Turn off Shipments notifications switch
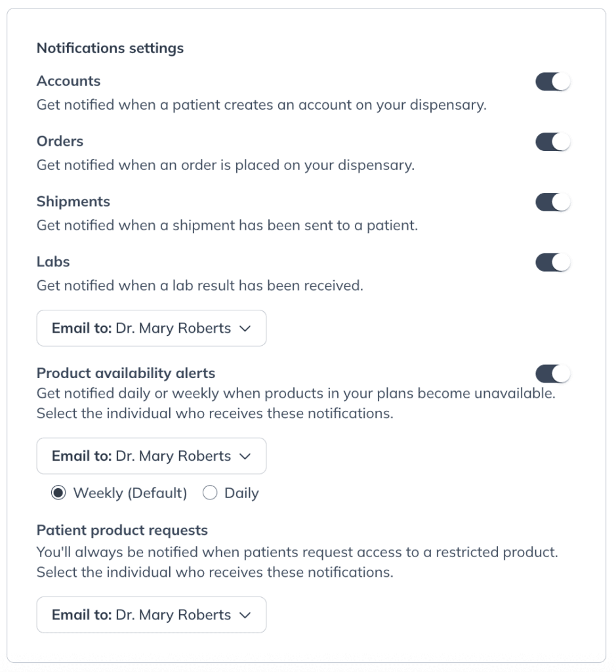616x672 pixels. click(552, 202)
